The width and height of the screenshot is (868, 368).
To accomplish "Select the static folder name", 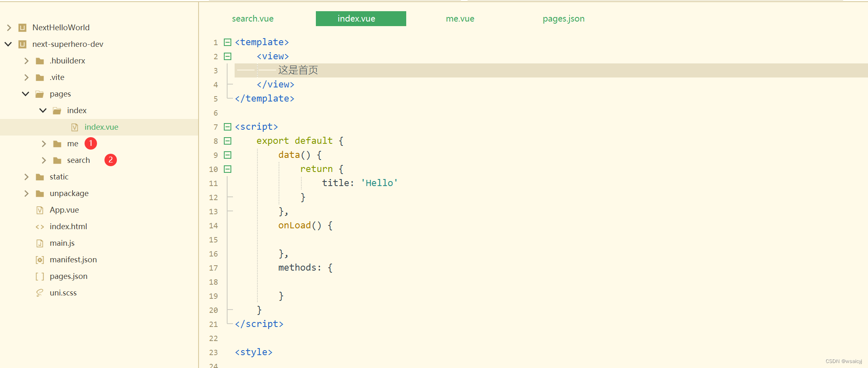I will 59,177.
